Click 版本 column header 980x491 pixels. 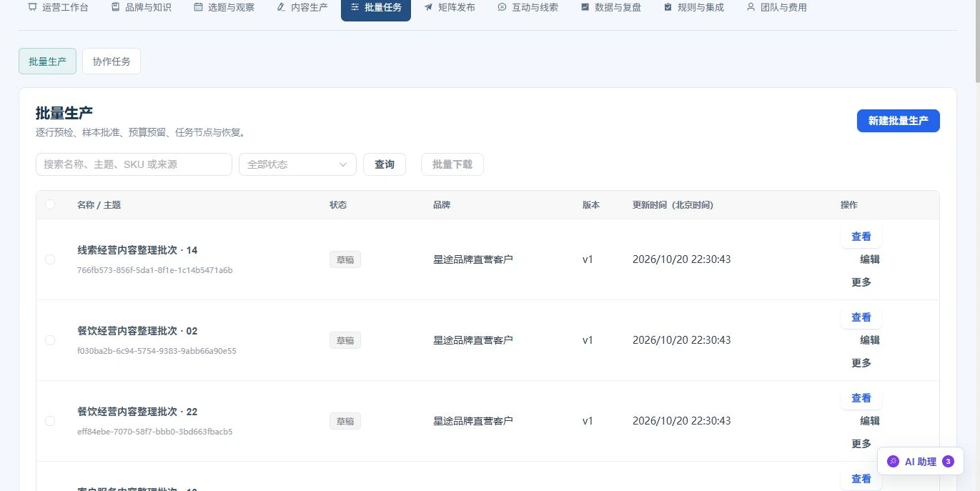coord(591,205)
